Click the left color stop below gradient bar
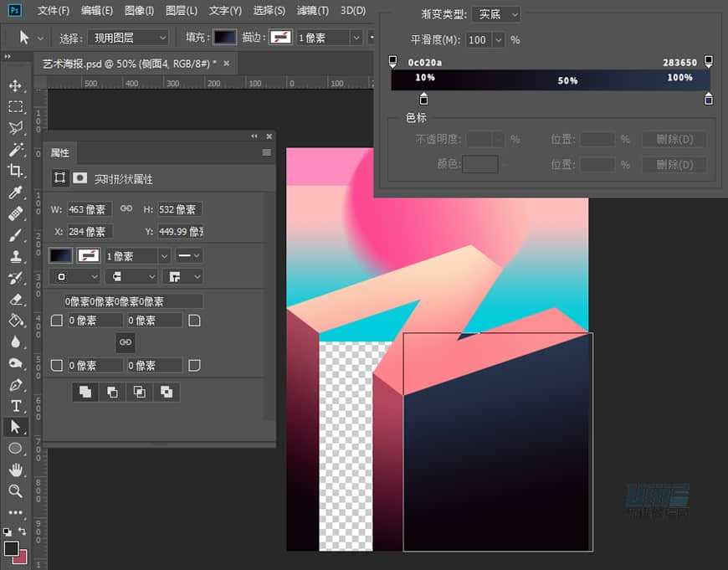Image resolution: width=728 pixels, height=570 pixels. tap(423, 100)
